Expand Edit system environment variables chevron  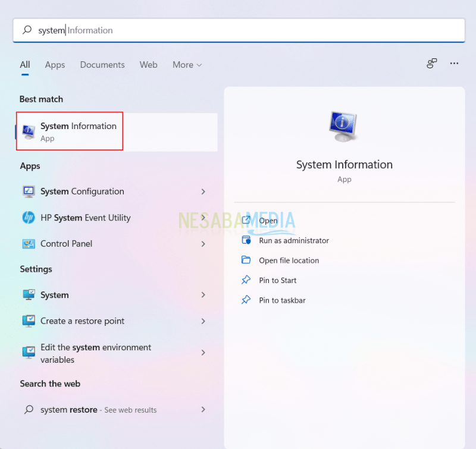pyautogui.click(x=203, y=353)
